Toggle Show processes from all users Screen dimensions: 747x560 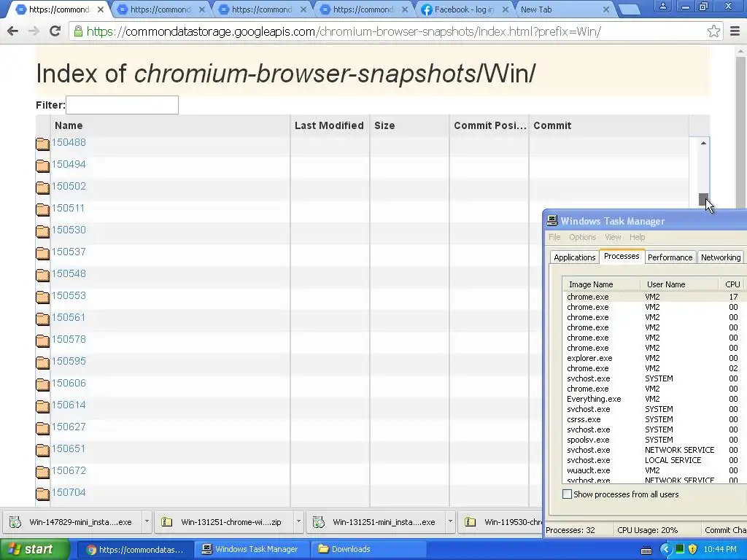point(567,494)
